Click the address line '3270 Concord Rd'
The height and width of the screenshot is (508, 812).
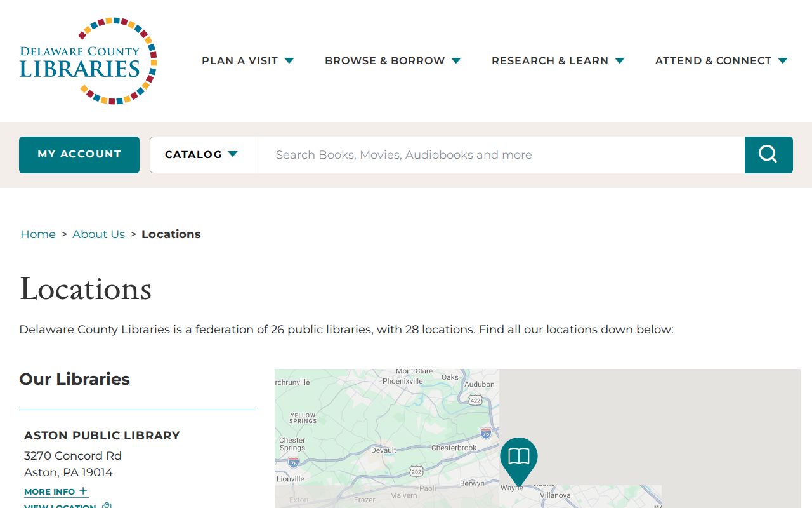(x=73, y=456)
